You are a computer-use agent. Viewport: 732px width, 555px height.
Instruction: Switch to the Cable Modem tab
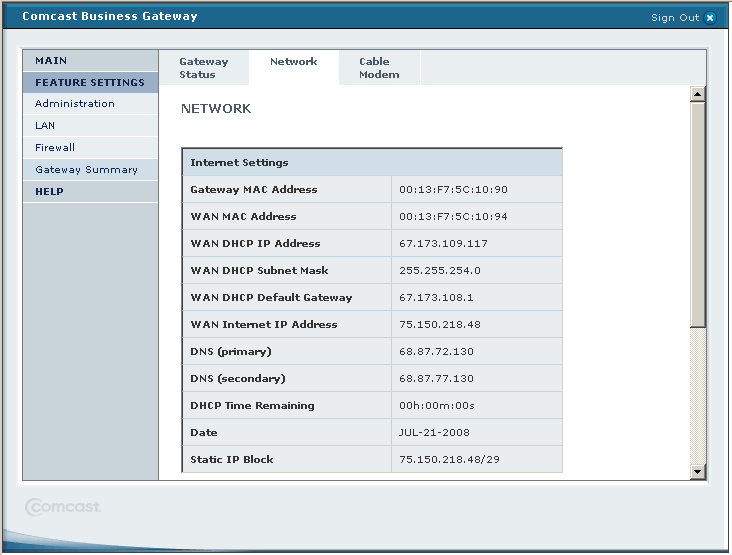(379, 68)
